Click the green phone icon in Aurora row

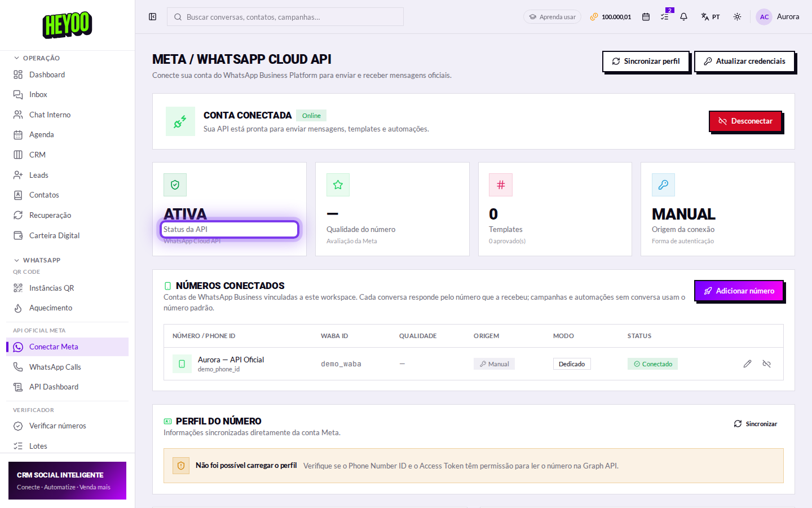(x=182, y=364)
